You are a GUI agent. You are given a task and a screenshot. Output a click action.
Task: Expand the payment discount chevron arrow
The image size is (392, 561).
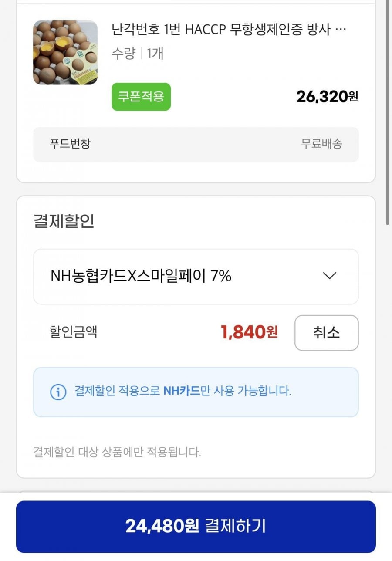click(330, 276)
